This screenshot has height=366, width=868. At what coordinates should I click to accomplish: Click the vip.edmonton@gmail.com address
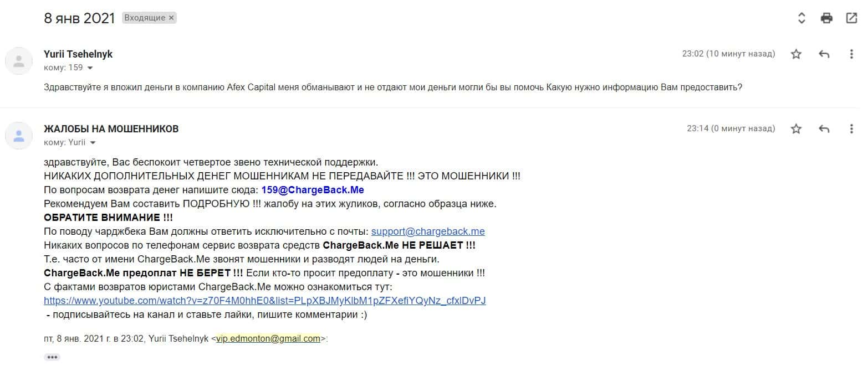268,339
